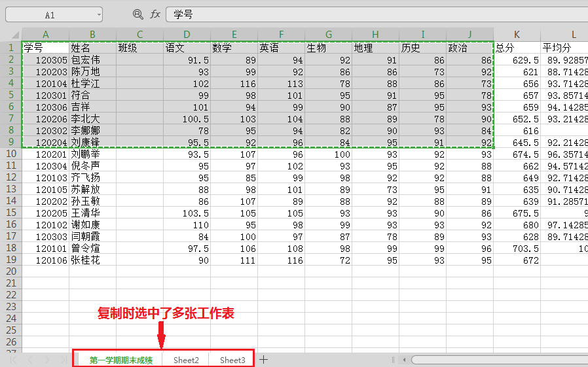The height and width of the screenshot is (367, 588).
Task: Select row 23 header
Action: (x=11, y=307)
